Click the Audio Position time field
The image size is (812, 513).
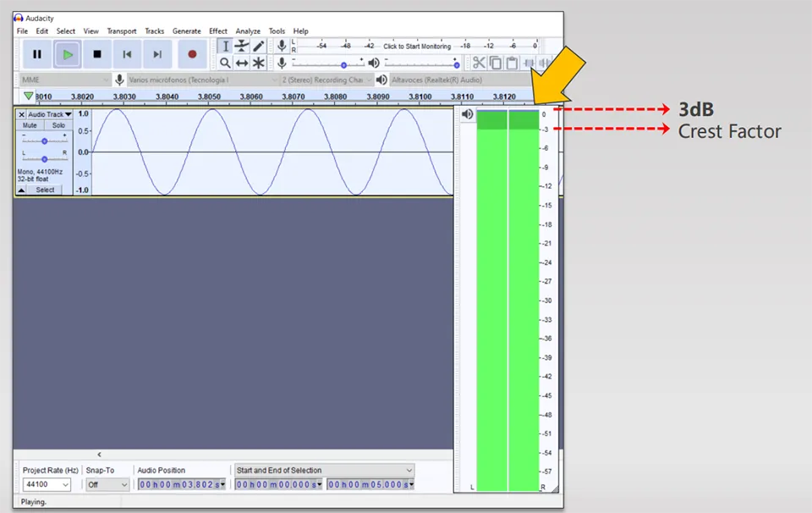(x=182, y=484)
